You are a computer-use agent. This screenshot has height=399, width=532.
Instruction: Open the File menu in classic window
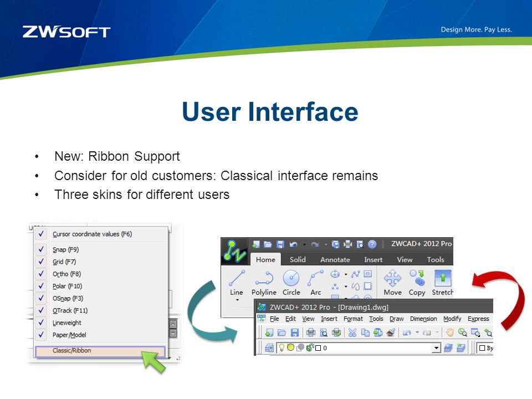274,319
